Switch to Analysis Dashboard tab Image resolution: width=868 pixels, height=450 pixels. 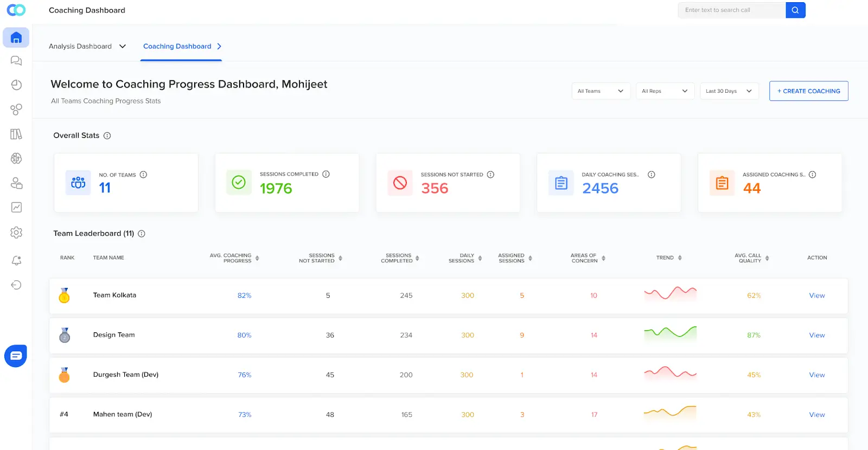80,47
